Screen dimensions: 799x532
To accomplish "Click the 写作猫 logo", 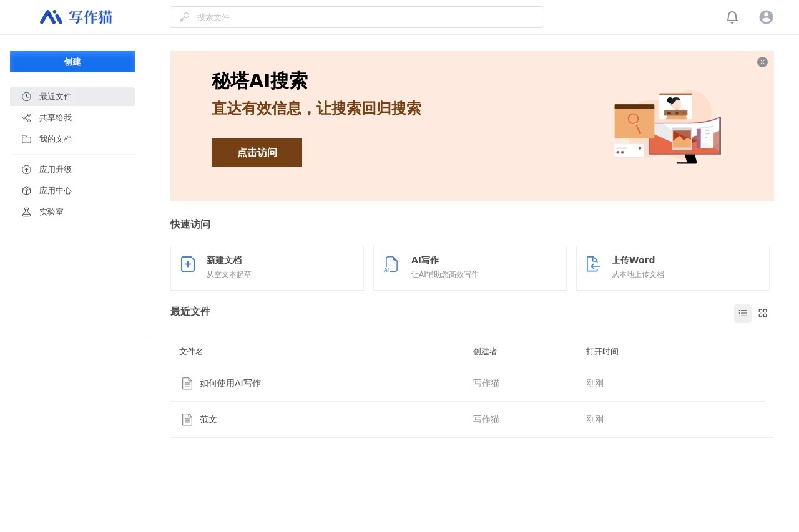I will [76, 17].
